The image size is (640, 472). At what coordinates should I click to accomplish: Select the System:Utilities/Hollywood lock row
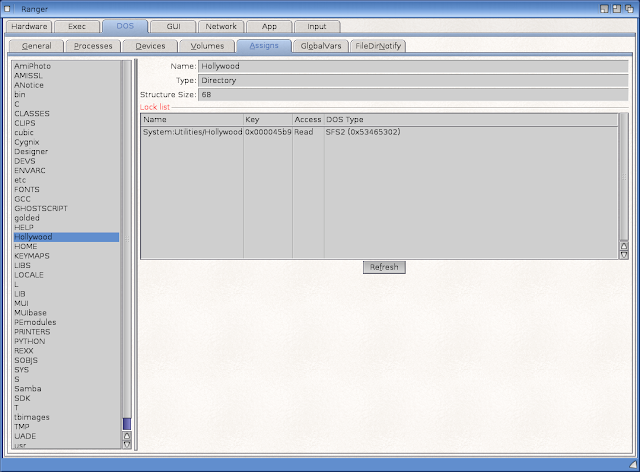pyautogui.click(x=379, y=132)
